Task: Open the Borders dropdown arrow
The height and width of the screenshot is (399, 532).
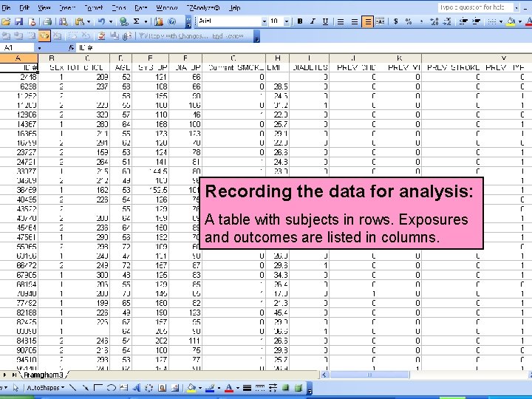Action: click(501, 21)
